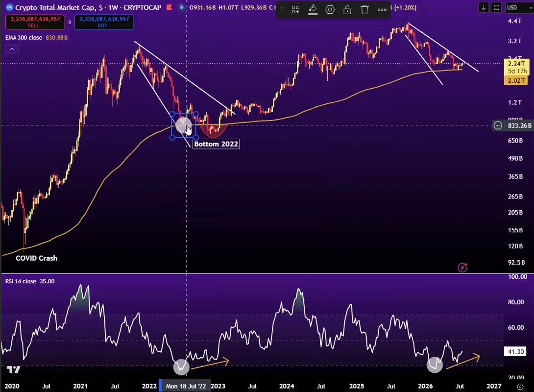The image size is (534, 392).
Task: Select the Bottom 2022 text label
Action: pyautogui.click(x=216, y=144)
